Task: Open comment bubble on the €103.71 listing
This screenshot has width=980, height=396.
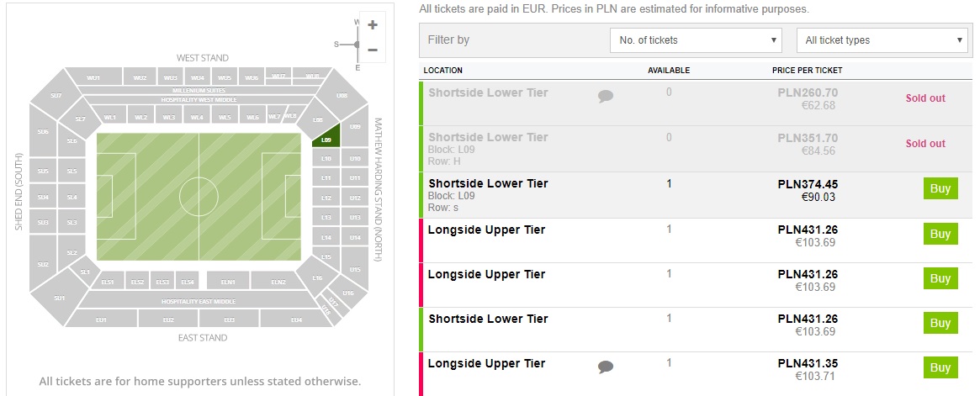Action: click(x=606, y=367)
